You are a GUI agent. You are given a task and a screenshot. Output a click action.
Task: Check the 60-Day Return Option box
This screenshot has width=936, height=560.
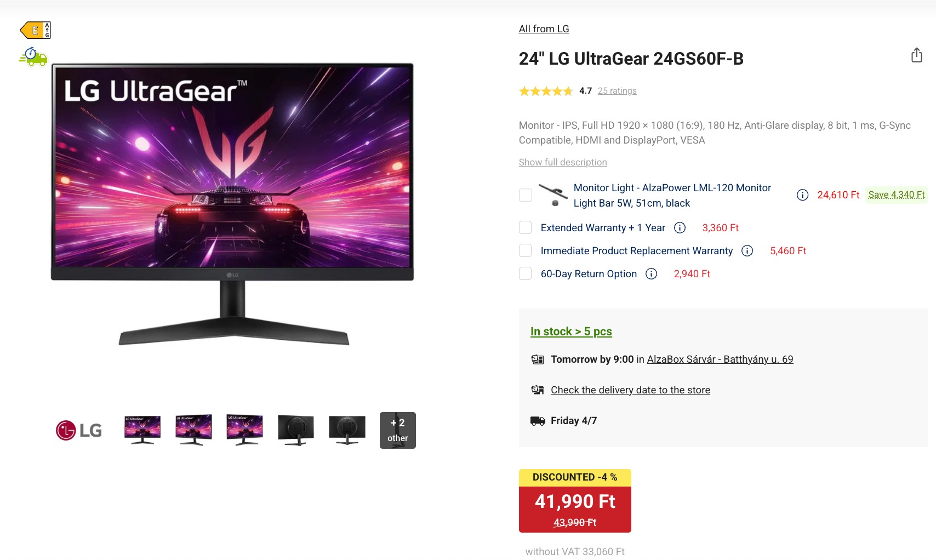pyautogui.click(x=525, y=273)
